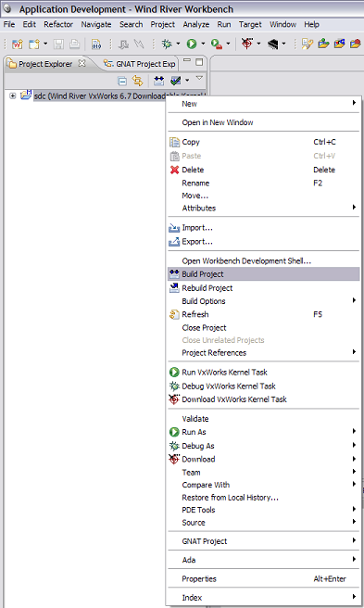This screenshot has width=364, height=608.
Task: Choose Export... from the context menu
Action: (x=264, y=242)
